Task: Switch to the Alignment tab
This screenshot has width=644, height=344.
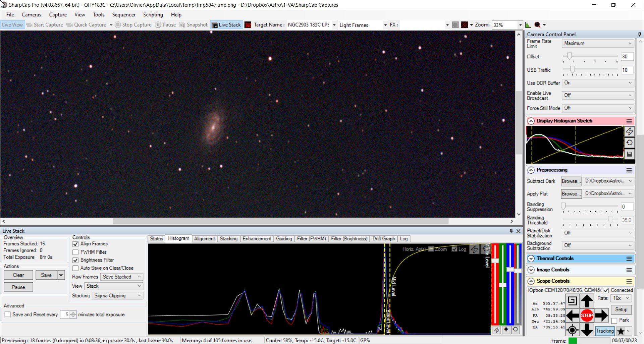Action: tap(204, 239)
